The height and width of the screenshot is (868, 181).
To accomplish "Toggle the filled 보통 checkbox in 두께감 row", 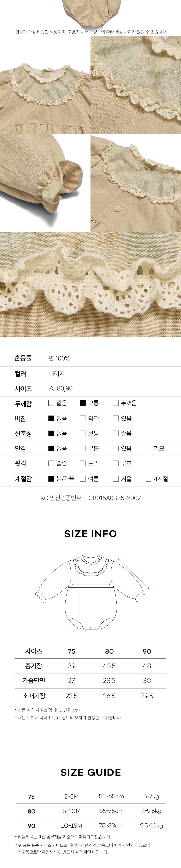I will coord(83,403).
